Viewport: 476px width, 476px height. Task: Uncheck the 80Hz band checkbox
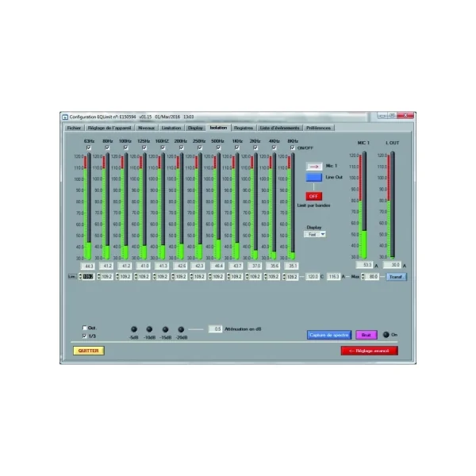coord(107,148)
